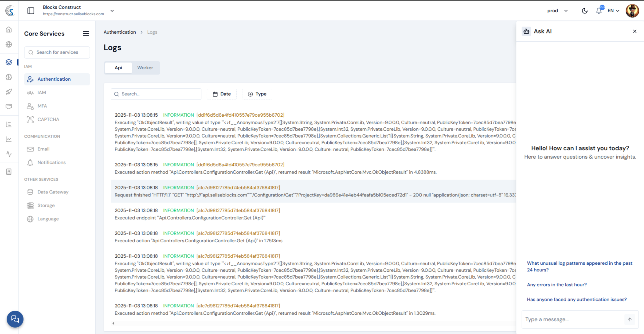The height and width of the screenshot is (334, 644).
Task: Click 'Any errors in the last hour?' suggestion
Action: coord(556,285)
